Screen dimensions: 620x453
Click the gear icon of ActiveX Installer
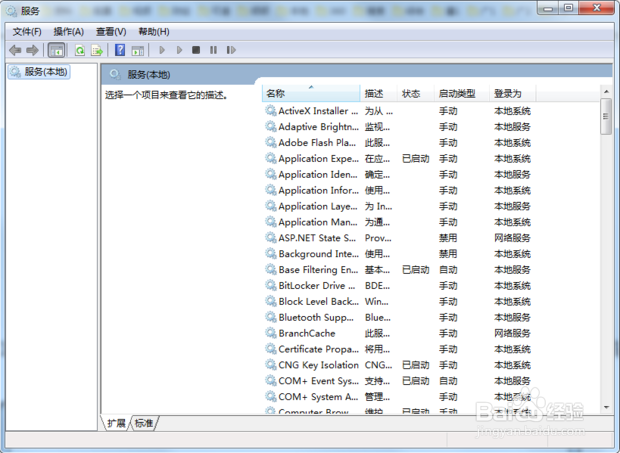tap(271, 111)
